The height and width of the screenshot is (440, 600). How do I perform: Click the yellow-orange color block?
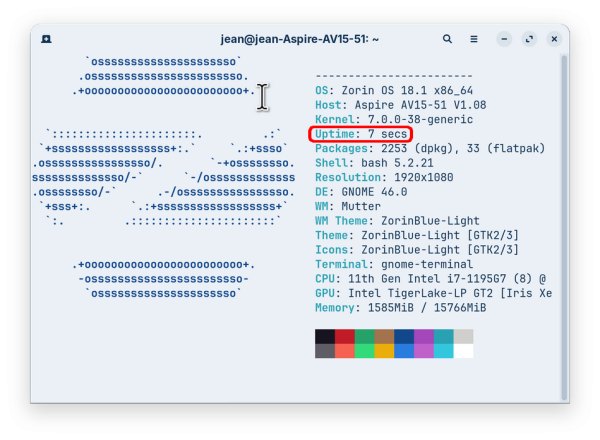coord(384,351)
